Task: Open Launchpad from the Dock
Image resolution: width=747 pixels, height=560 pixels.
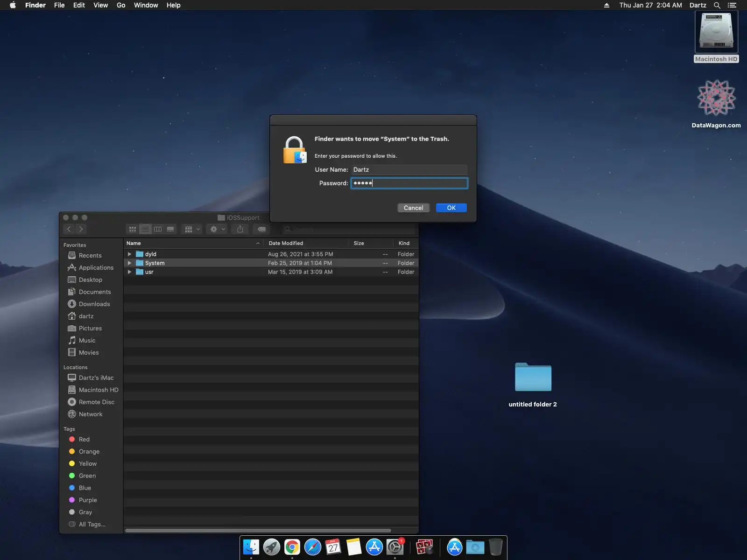Action: [x=272, y=547]
